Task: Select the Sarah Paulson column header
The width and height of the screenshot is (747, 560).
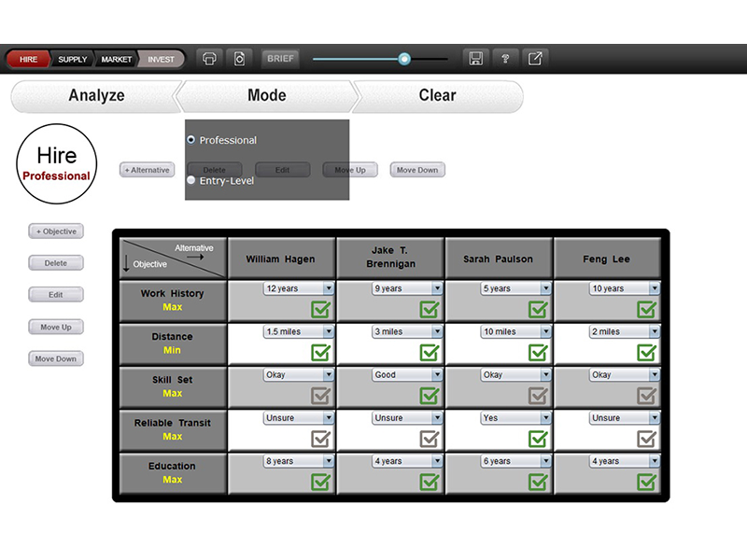Action: pos(499,259)
